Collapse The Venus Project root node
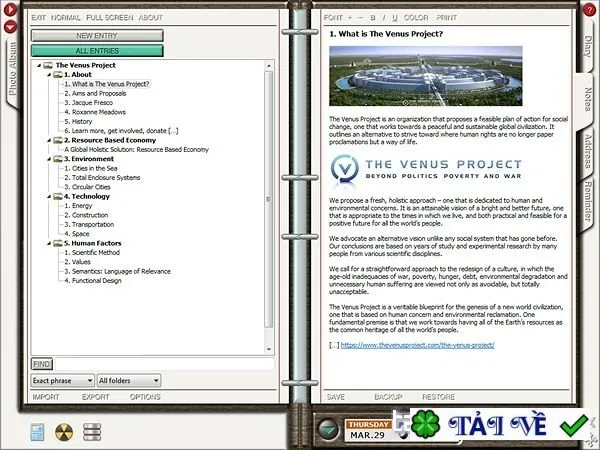Viewport: 600px width, 450px height. tap(39, 65)
